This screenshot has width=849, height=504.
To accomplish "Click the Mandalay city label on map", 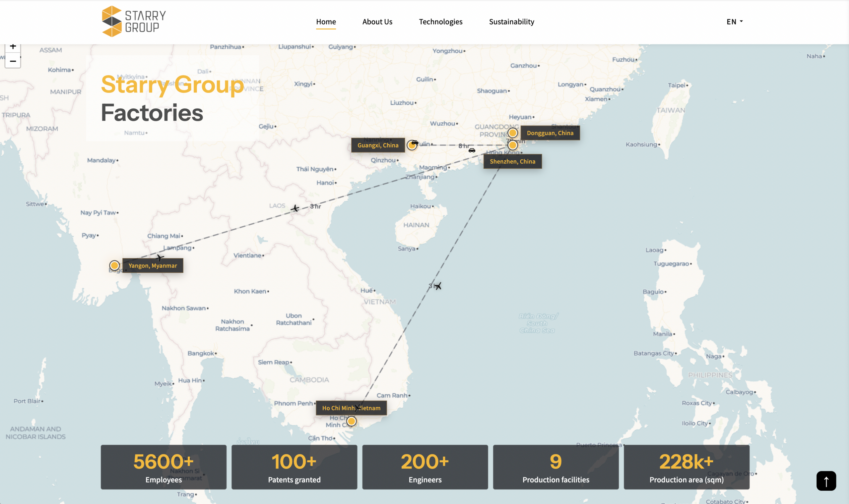I will point(102,160).
